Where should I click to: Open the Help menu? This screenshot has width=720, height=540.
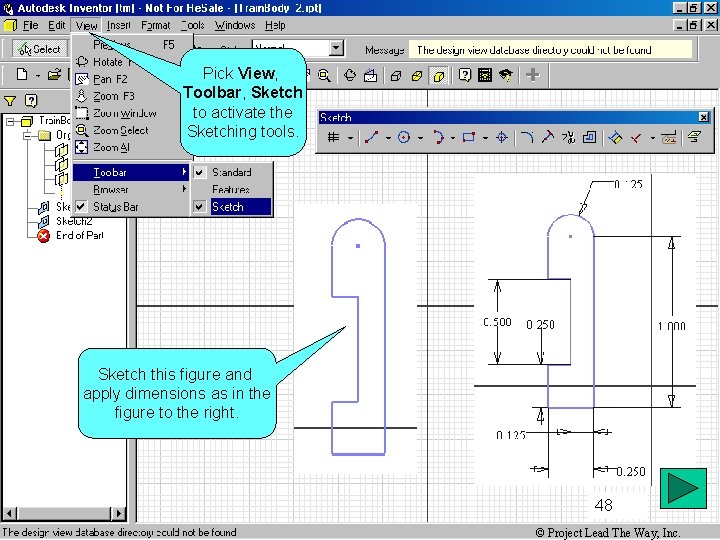275,25
